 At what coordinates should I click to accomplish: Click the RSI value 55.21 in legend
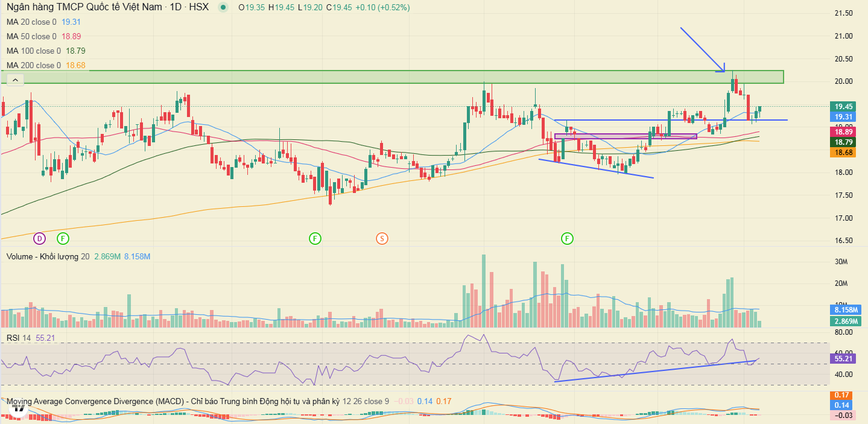click(44, 338)
